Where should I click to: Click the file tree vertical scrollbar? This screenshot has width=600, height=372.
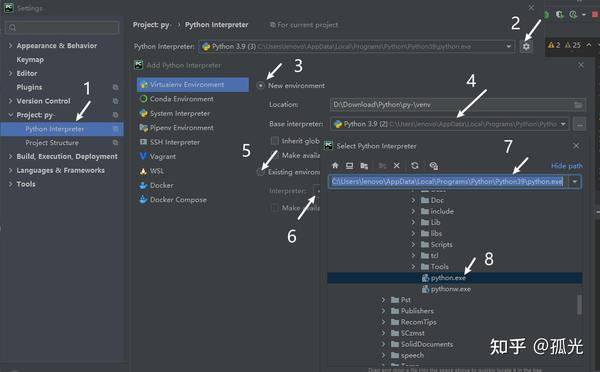[x=579, y=304]
